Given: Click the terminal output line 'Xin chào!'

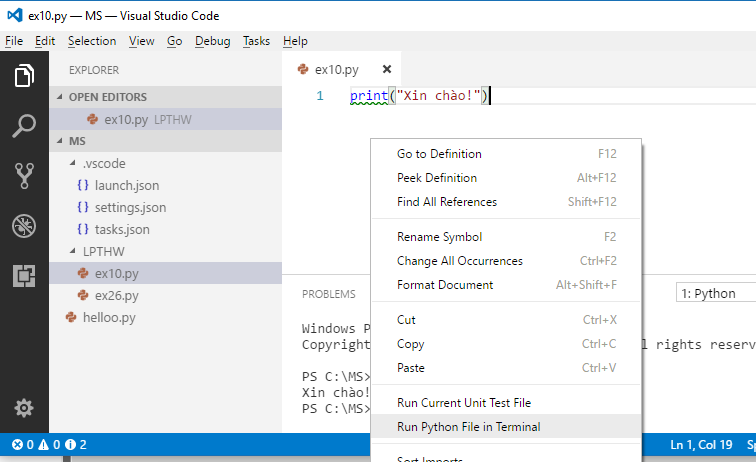Looking at the screenshot, I should pyautogui.click(x=336, y=393).
